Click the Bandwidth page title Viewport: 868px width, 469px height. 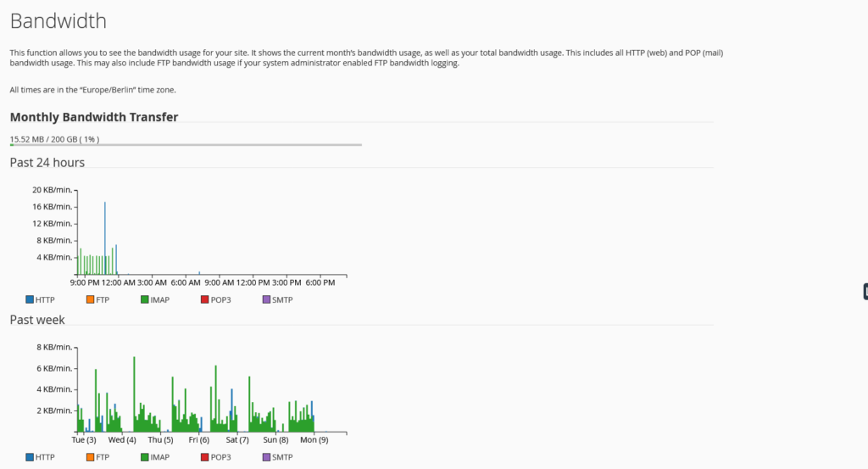coord(58,21)
